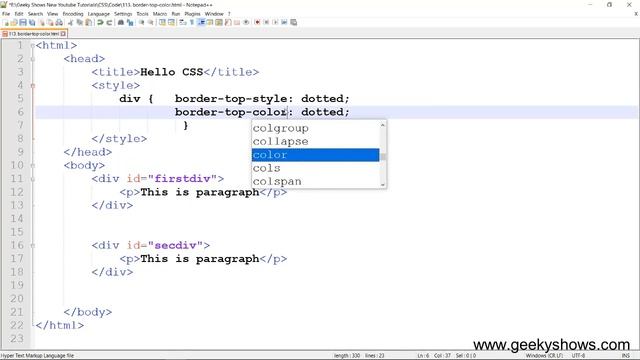Screen dimensions: 640x360
Task: Click the Paste toolbar icon
Action: 88,22
